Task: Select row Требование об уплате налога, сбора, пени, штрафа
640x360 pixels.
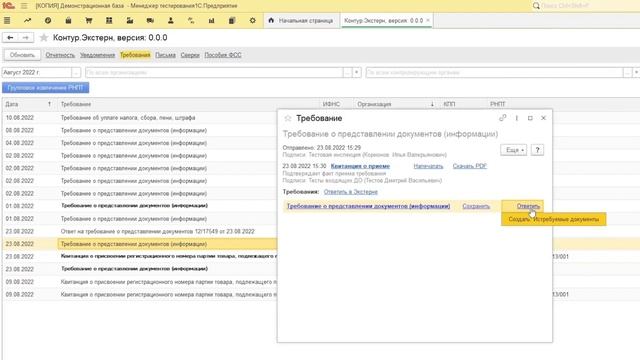Action: pyautogui.click(x=128, y=118)
